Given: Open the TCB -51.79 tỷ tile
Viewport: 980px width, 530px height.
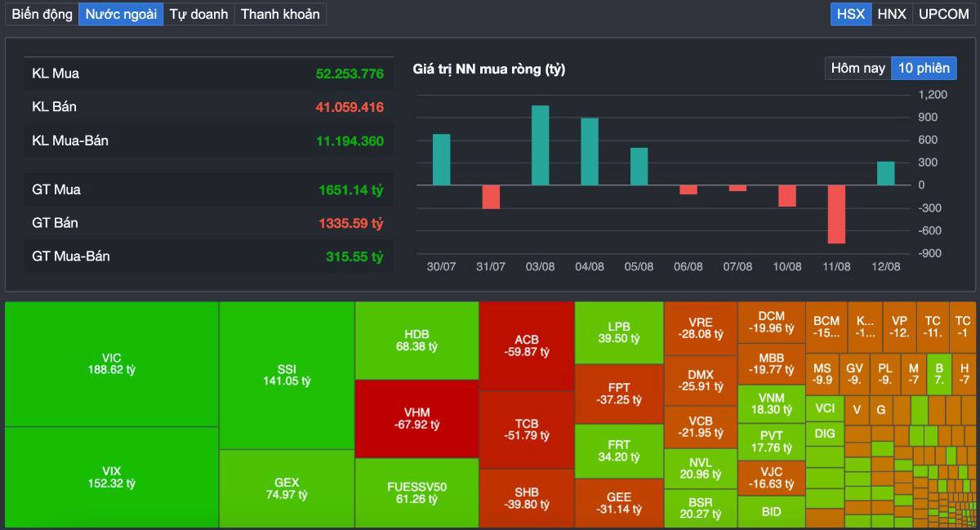Looking at the screenshot, I should coord(527,430).
